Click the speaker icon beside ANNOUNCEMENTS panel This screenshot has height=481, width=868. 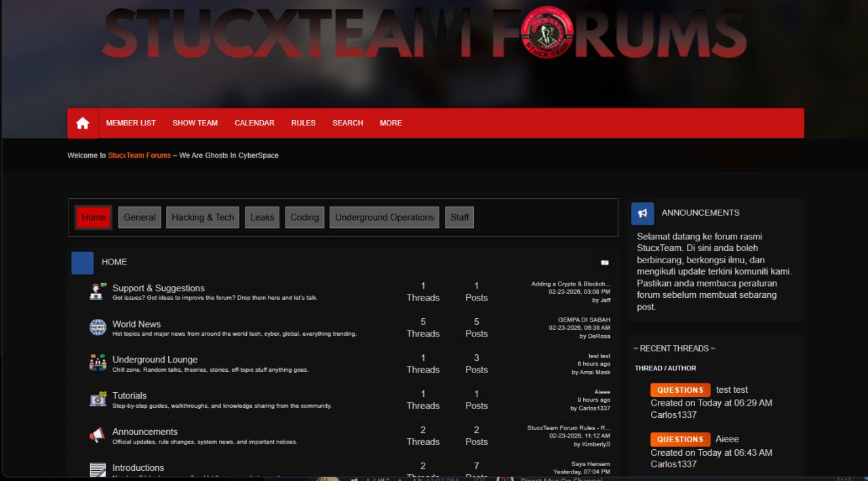click(x=642, y=213)
